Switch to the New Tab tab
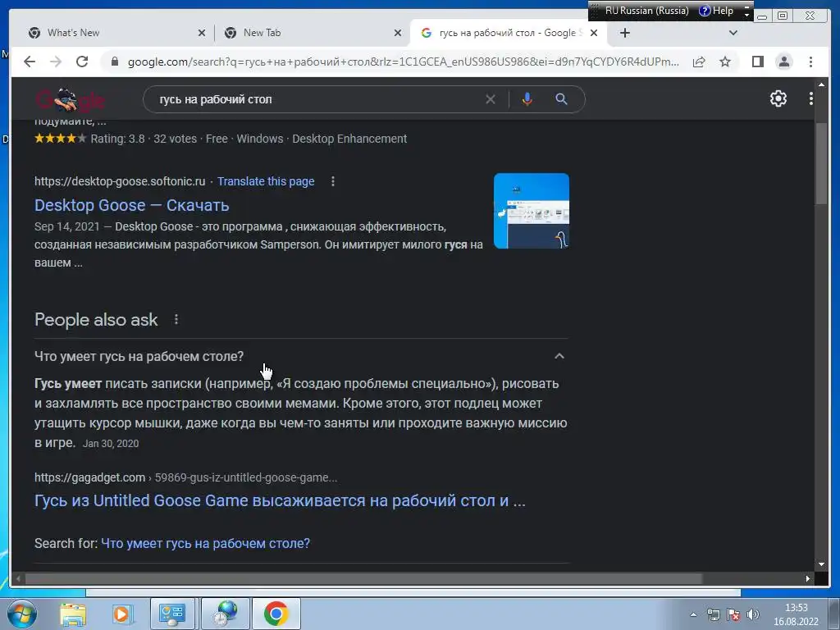This screenshot has height=630, width=840. (x=312, y=33)
